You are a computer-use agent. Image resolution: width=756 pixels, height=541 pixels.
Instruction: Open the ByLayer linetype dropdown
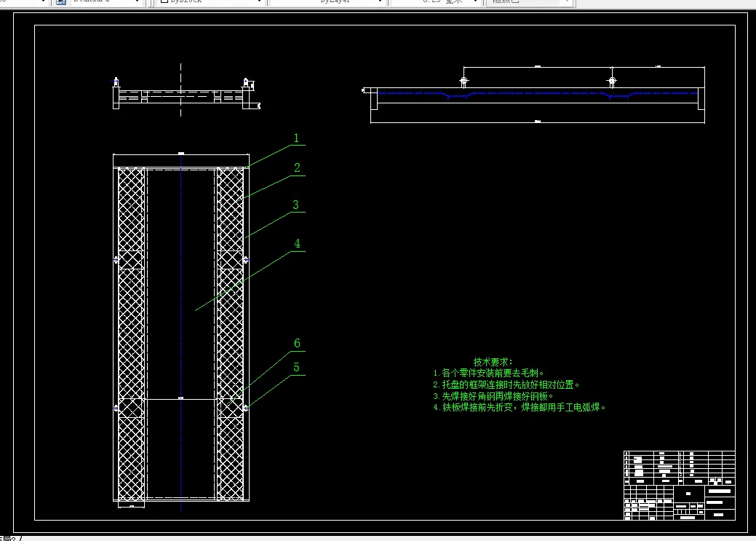[x=328, y=2]
